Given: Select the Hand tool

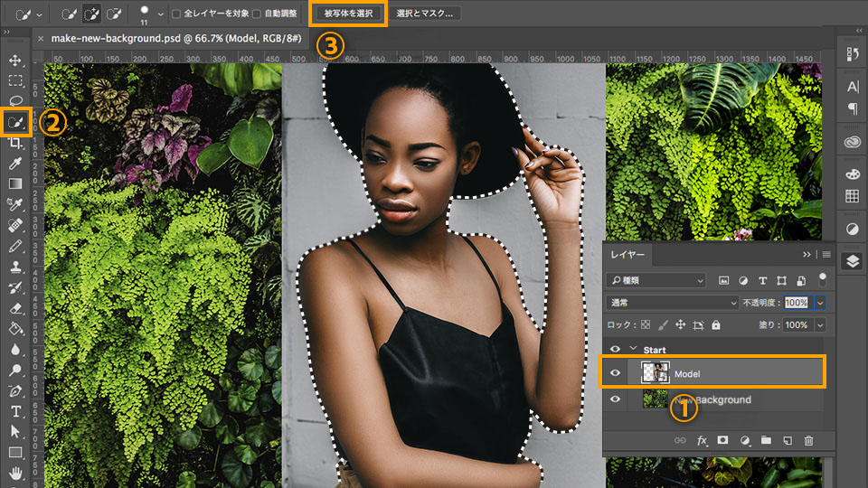Looking at the screenshot, I should [15, 474].
